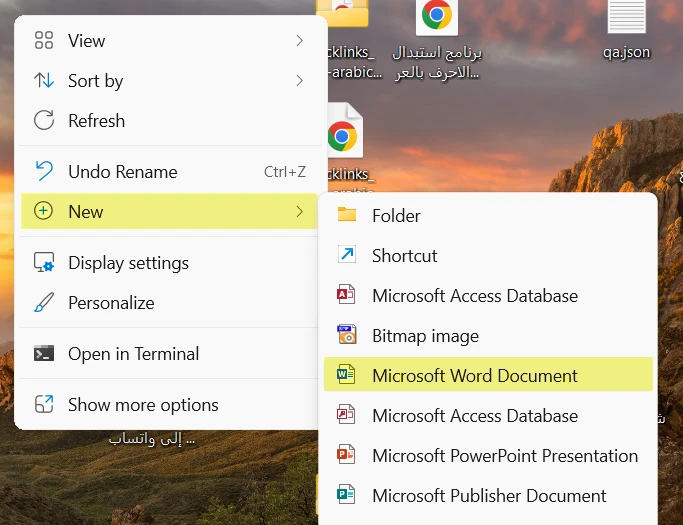Viewport: 683px width, 525px height.
Task: Choose Open in Terminal
Action: [x=171, y=354]
